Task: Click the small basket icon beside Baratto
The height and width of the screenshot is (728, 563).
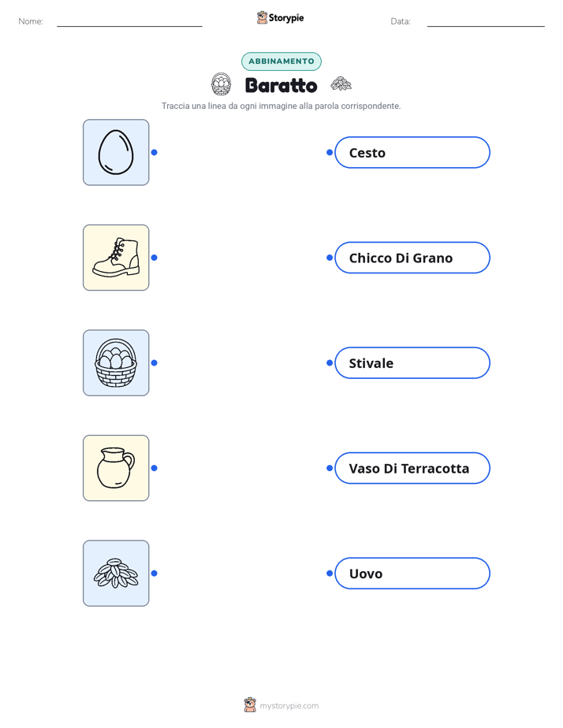Action: 221,84
